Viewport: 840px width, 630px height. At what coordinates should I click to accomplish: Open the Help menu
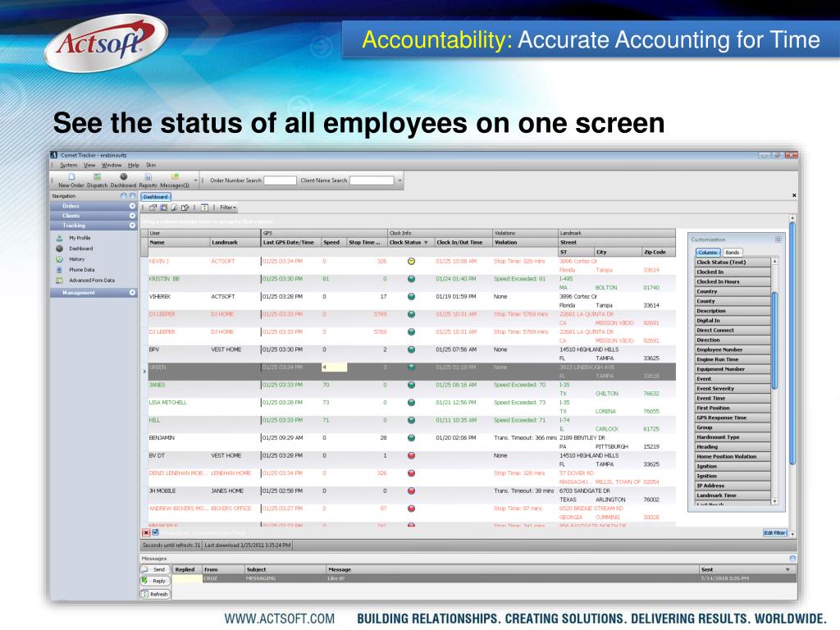tap(134, 165)
